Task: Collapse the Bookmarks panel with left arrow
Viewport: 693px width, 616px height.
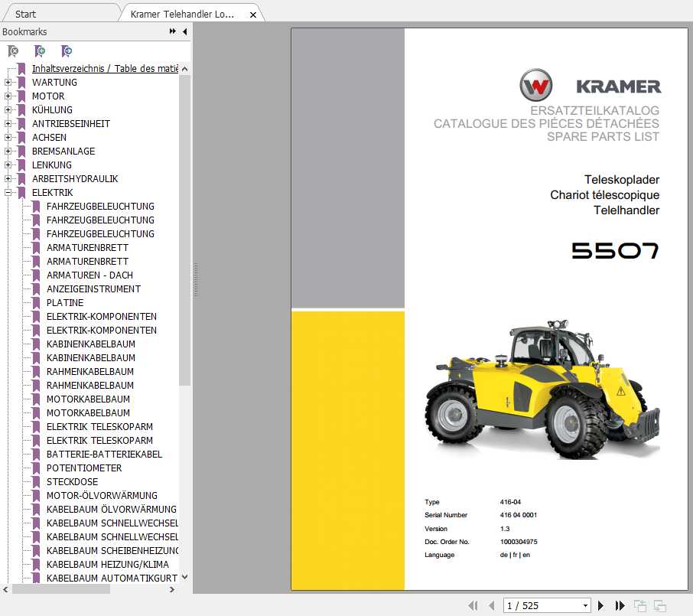Action: click(x=184, y=32)
